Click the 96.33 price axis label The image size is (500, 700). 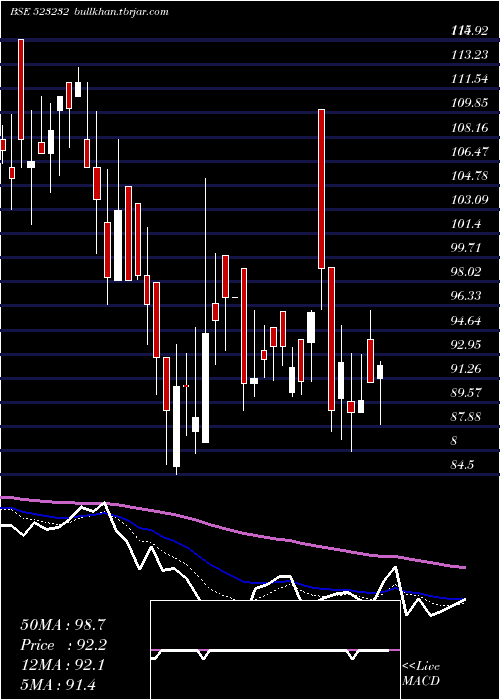coord(467,296)
